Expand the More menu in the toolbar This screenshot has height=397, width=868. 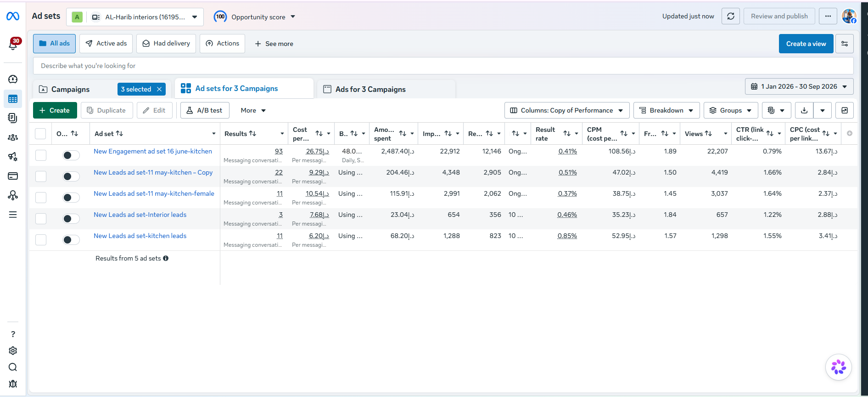point(253,110)
